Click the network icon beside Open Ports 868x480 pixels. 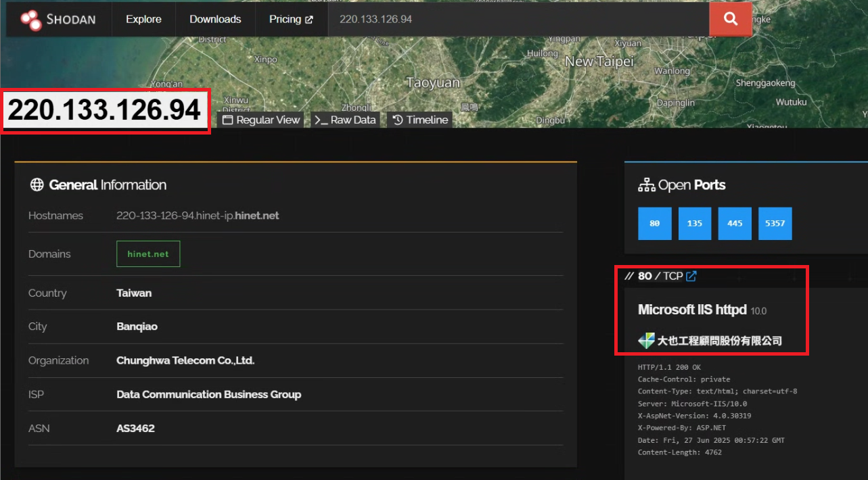[647, 185]
